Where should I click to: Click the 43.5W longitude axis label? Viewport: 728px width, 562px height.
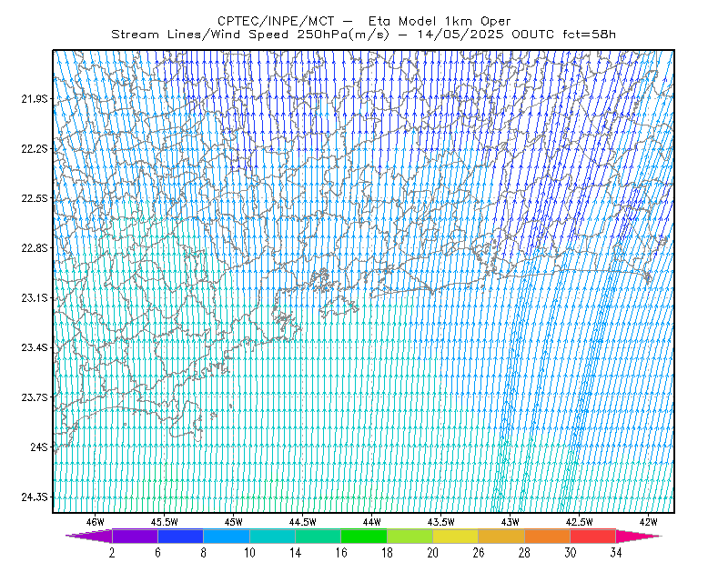[x=440, y=522]
